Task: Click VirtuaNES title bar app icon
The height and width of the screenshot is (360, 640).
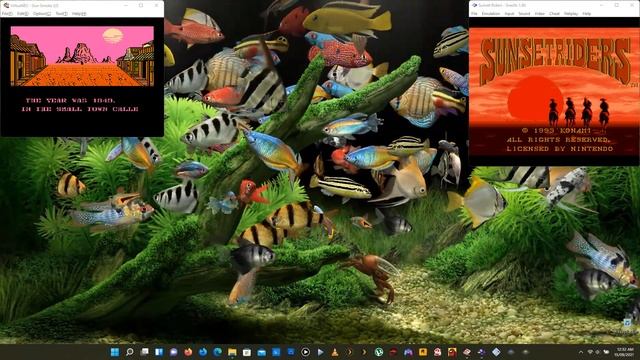Action: tap(6, 5)
